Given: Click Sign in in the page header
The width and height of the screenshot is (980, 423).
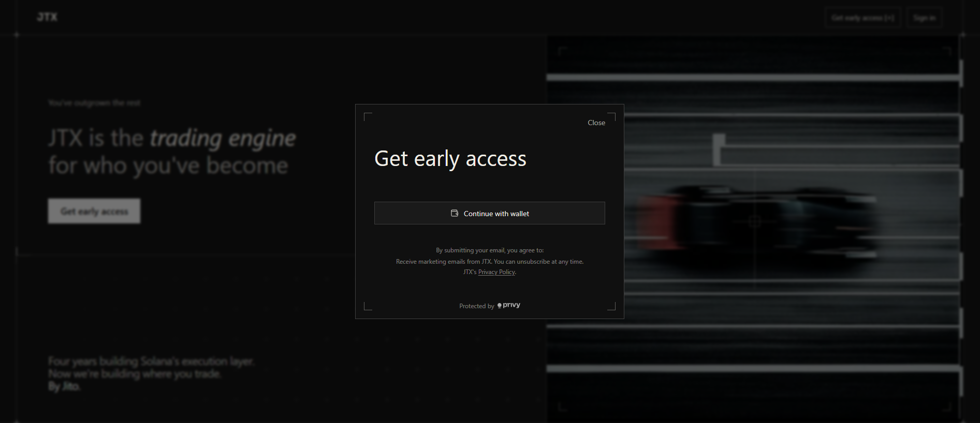Looking at the screenshot, I should tap(924, 18).
